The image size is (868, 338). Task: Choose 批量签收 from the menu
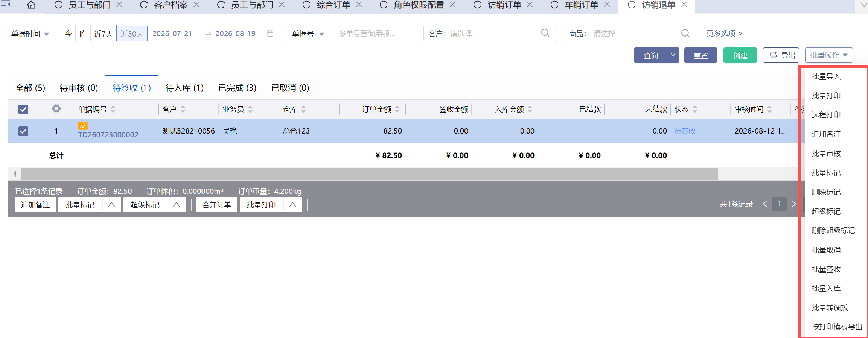coord(826,269)
